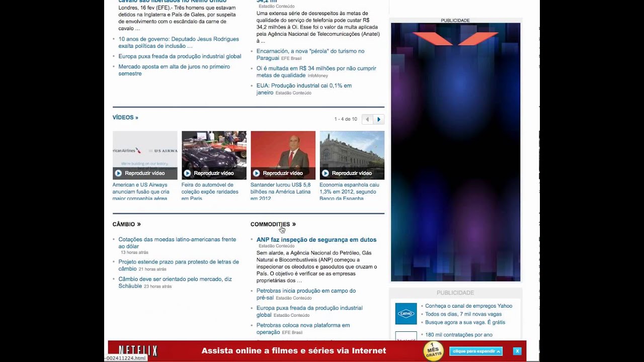This screenshot has width=644, height=362.
Task: Open 'Projeto estende prazo para protesto' article
Action: coord(179,265)
